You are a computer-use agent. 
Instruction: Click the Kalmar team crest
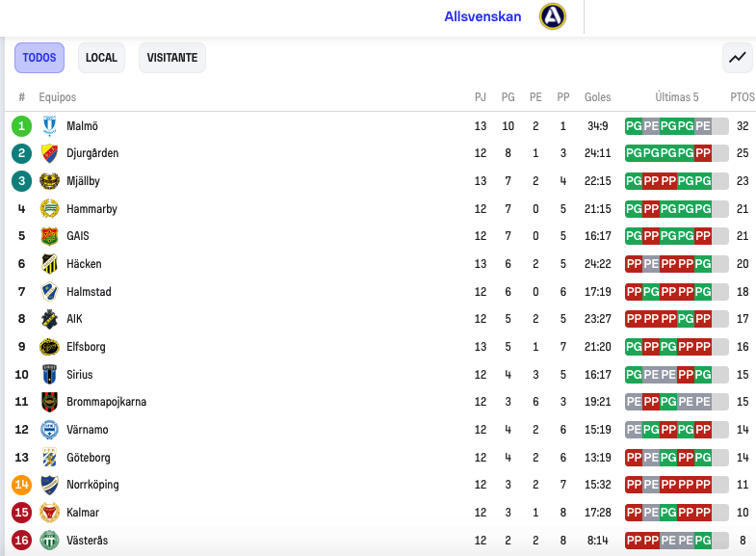tap(49, 513)
